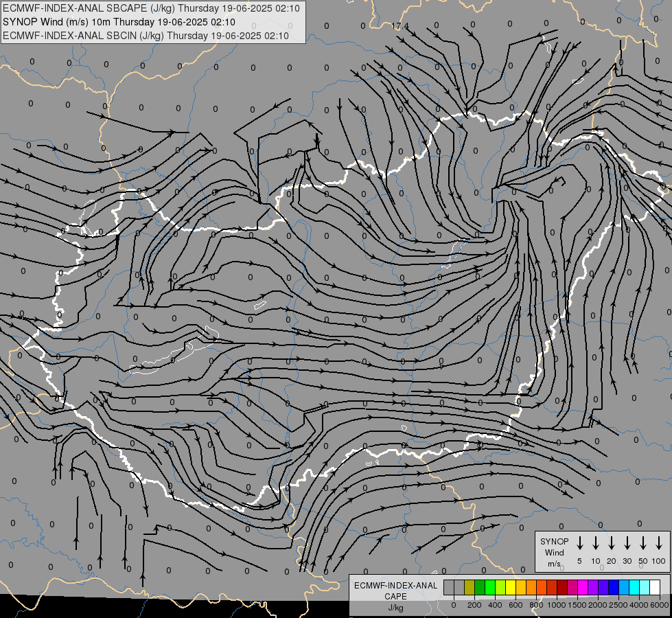Select the dark green CAPE legend swatch
This screenshot has width=672, height=618.
[x=480, y=587]
